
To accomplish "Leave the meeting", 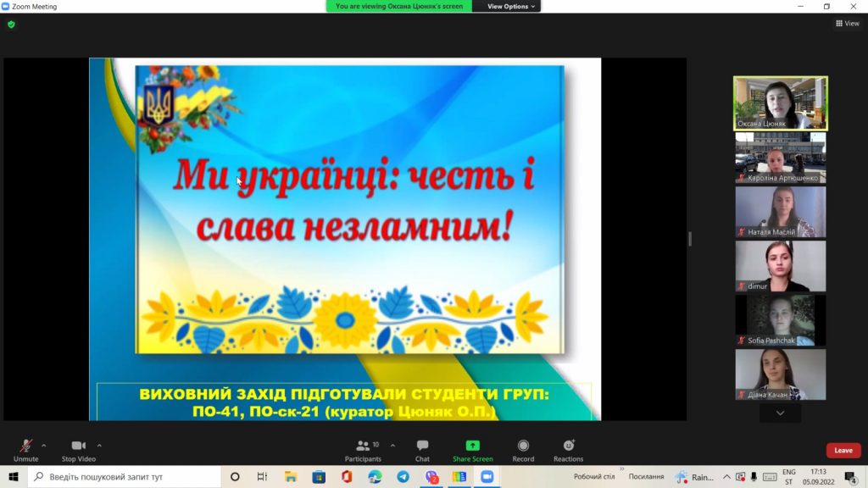I will pos(843,450).
